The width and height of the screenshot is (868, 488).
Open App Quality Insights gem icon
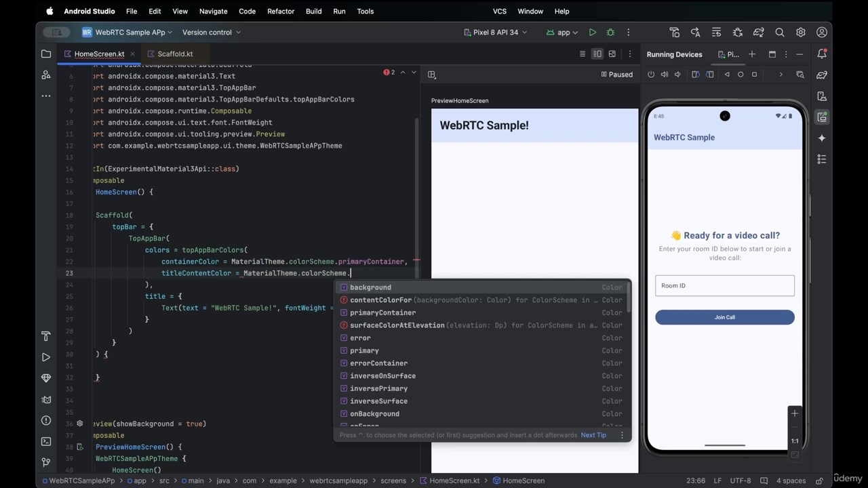46,378
